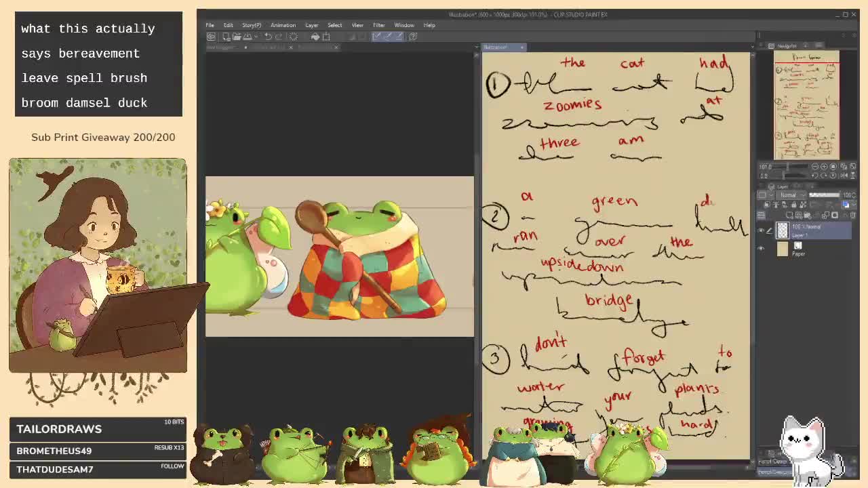868x488 pixels.
Task: Click the Open file folder icon
Action: [x=237, y=37]
